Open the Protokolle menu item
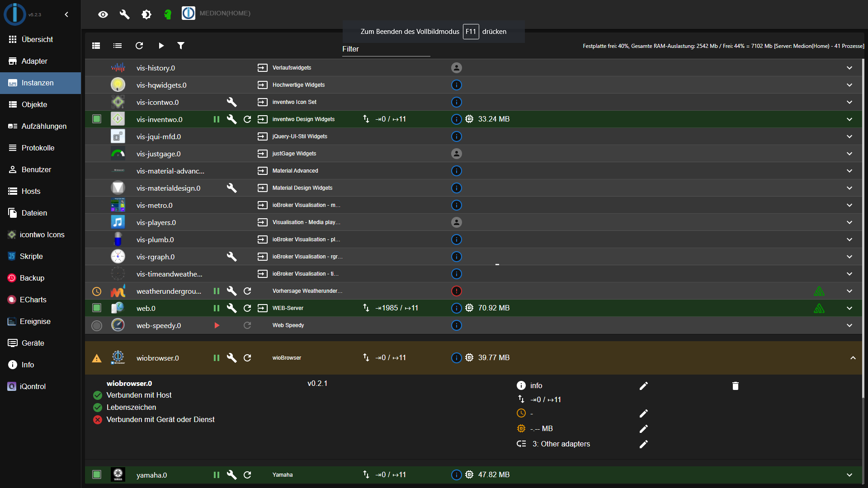Screen dimensions: 868x488 coord(40,148)
